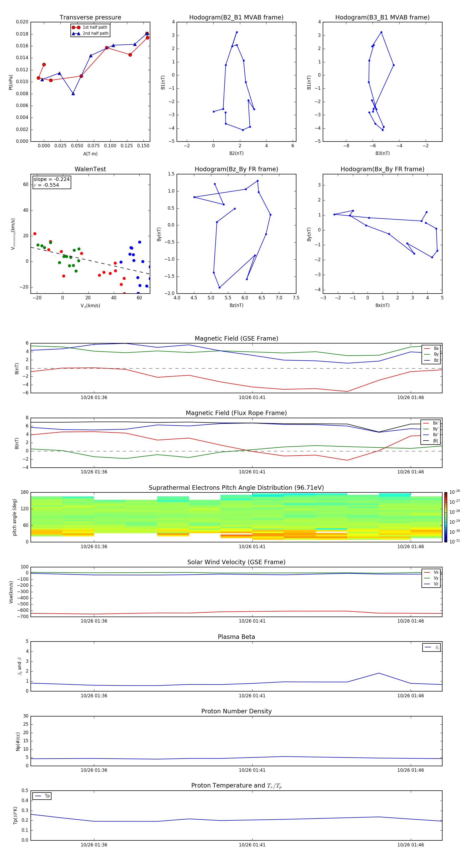The height and width of the screenshot is (868, 473).
Task: Select the "2nd half path" legend entry
Action: [90, 33]
